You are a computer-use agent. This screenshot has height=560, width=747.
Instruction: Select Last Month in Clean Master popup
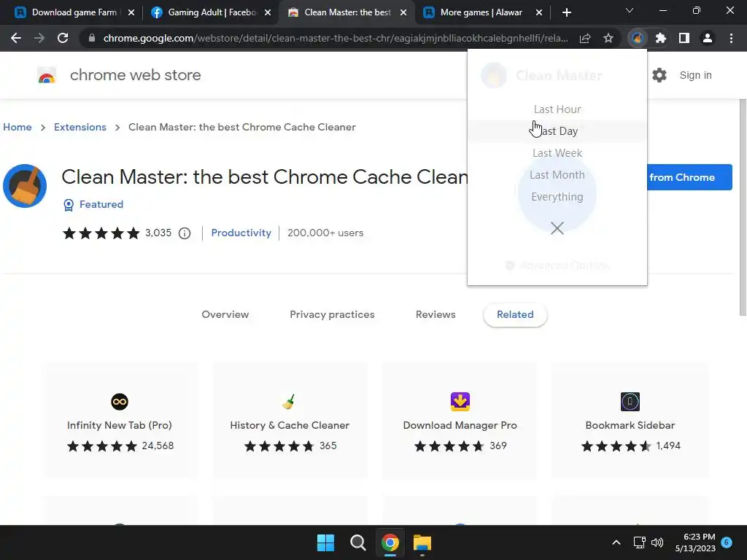tap(557, 175)
